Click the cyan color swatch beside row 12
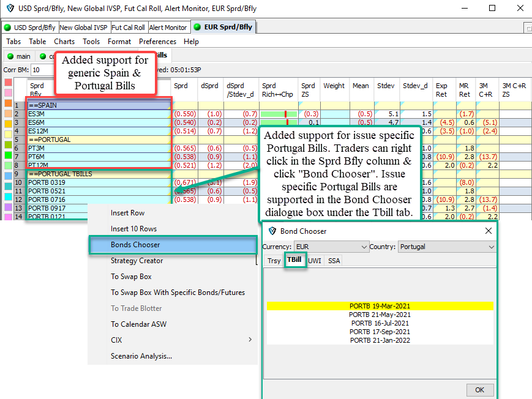 [x=8, y=197]
